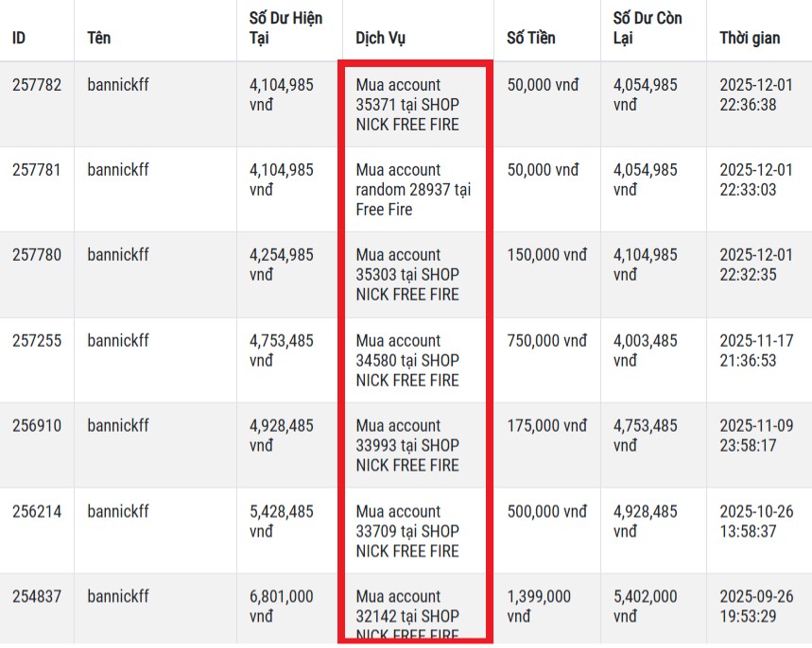Viewport: 812px width, 648px height.
Task: Click the 6,801,000 vnđ current balance
Action: point(281,606)
